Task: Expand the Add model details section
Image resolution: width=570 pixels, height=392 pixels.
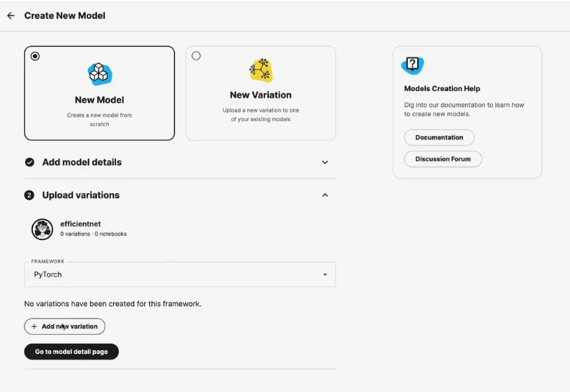Action: 325,162
